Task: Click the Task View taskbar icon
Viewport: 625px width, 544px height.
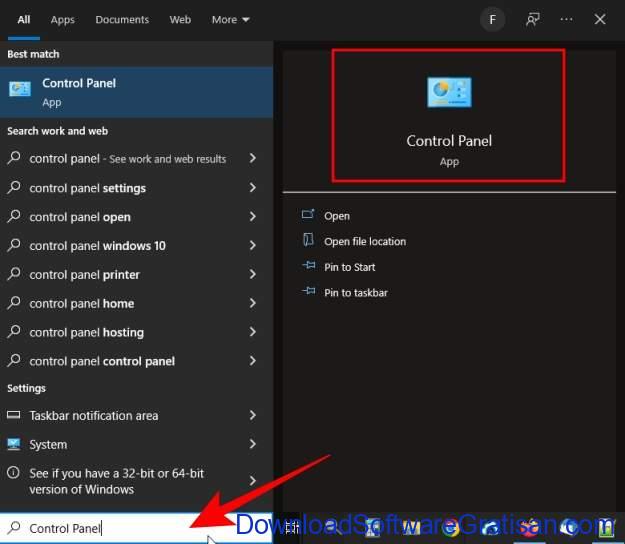Action: click(x=292, y=527)
